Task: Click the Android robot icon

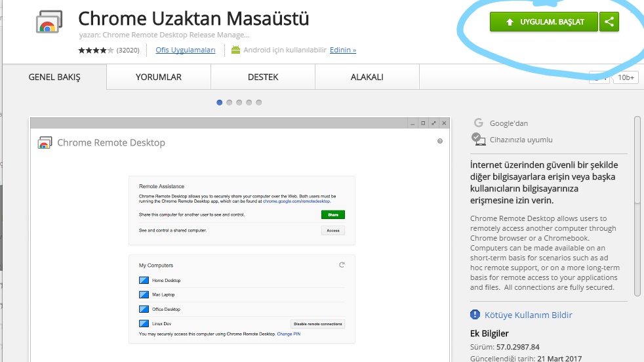Action: pyautogui.click(x=235, y=50)
